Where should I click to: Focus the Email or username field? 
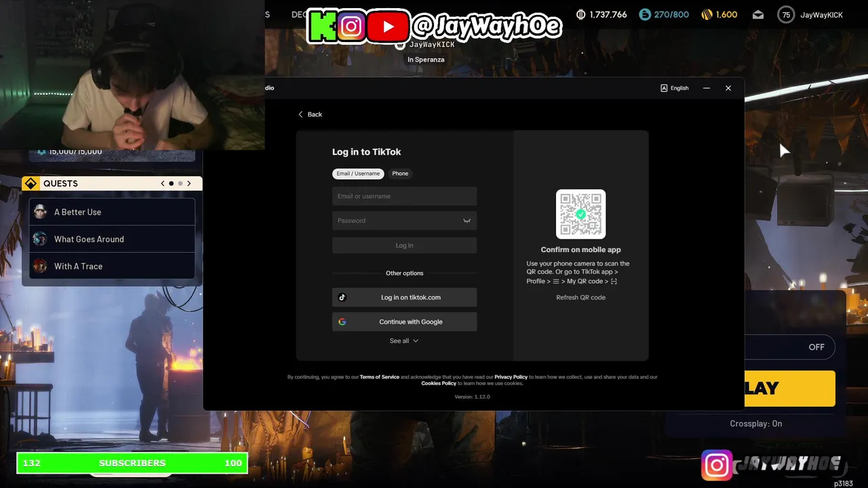404,197
